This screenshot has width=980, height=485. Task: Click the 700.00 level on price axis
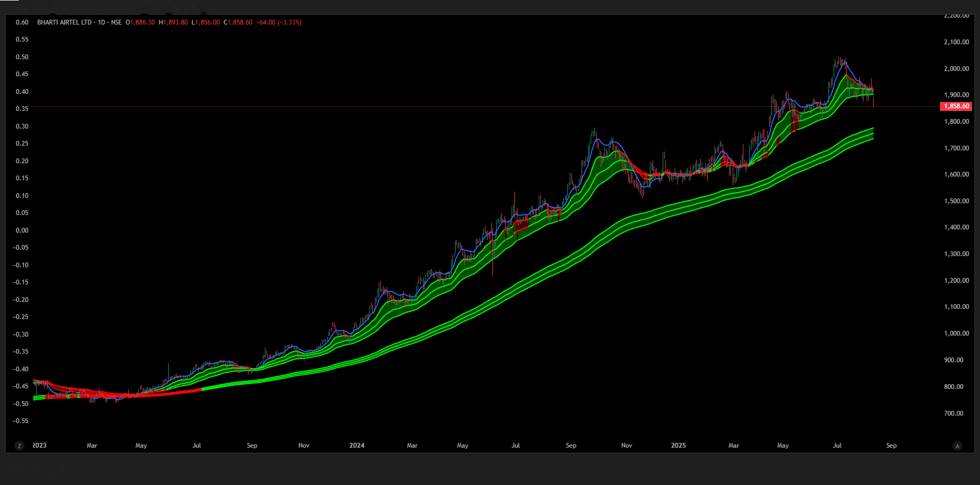(x=953, y=414)
